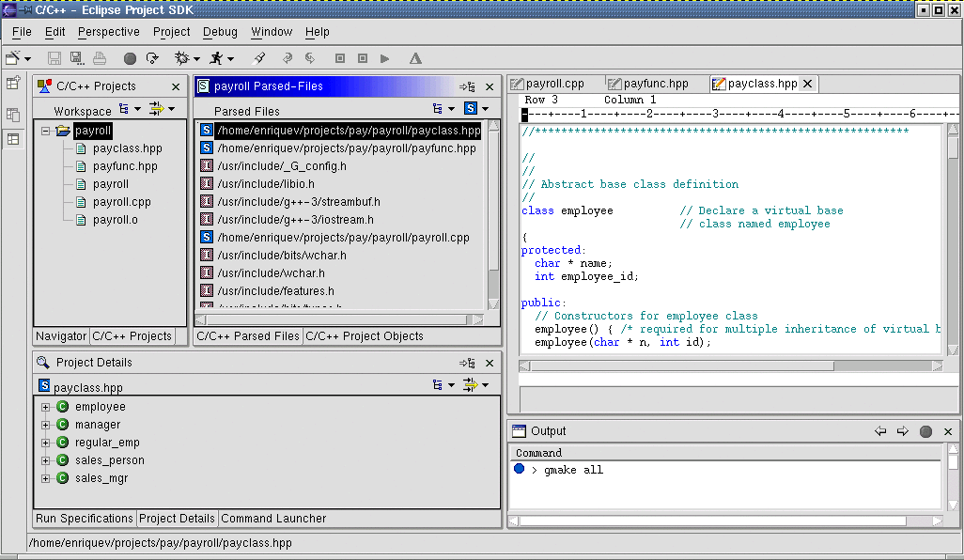The height and width of the screenshot is (560, 964).
Task: Click the Save floppy disk icon
Action: (54, 57)
